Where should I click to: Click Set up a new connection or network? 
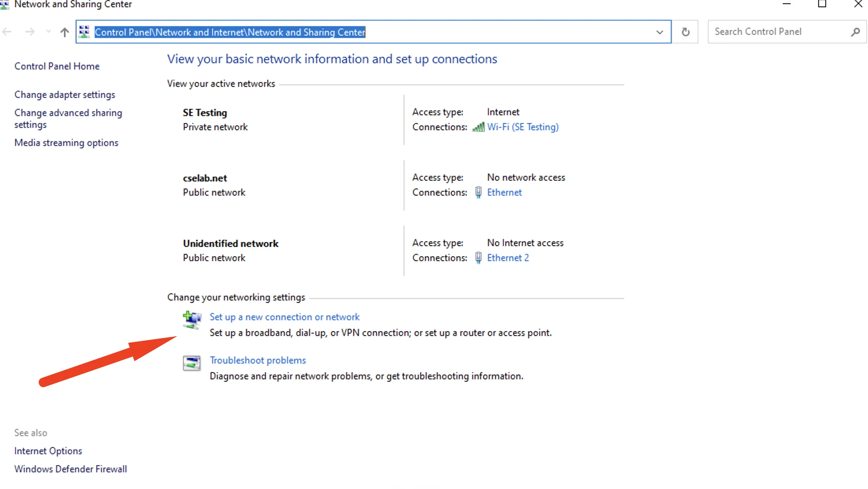click(285, 317)
